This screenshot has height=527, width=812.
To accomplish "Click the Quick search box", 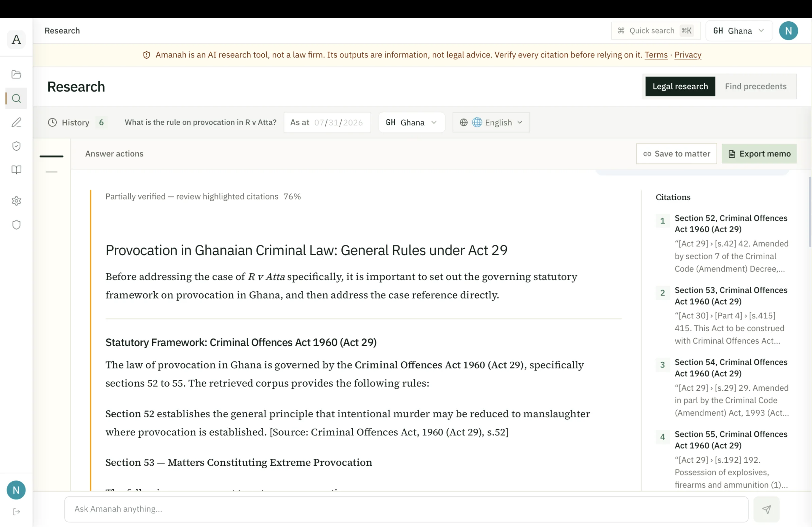I will (655, 31).
